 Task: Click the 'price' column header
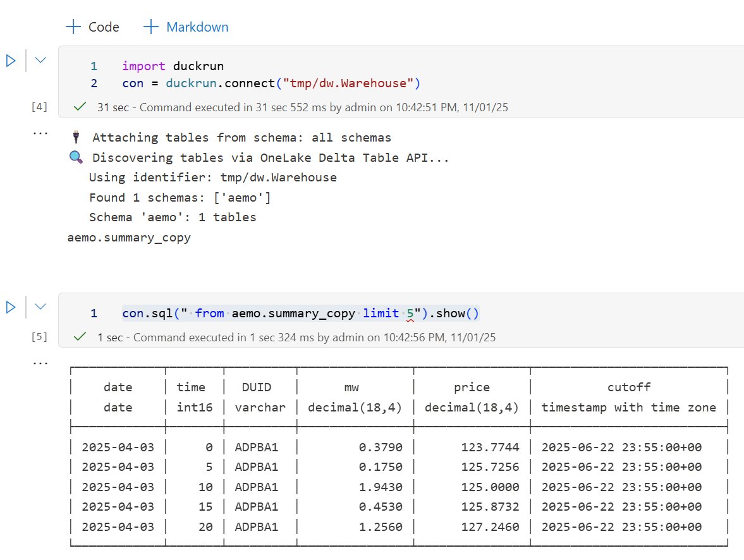[472, 387]
